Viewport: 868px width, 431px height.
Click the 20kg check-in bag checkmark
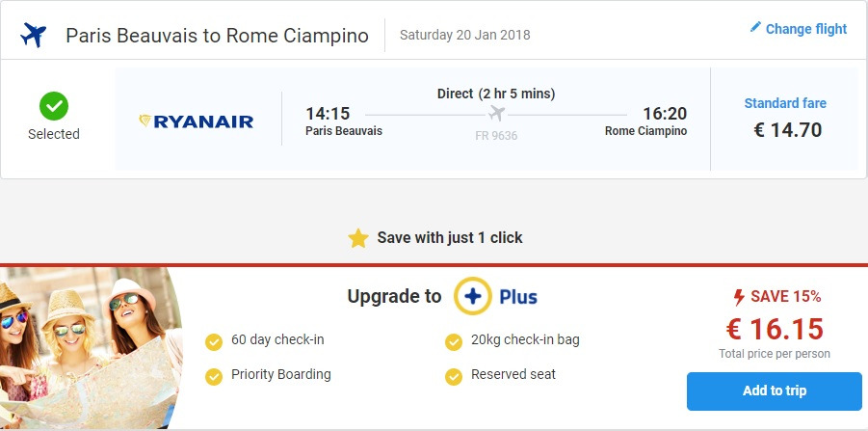(454, 341)
